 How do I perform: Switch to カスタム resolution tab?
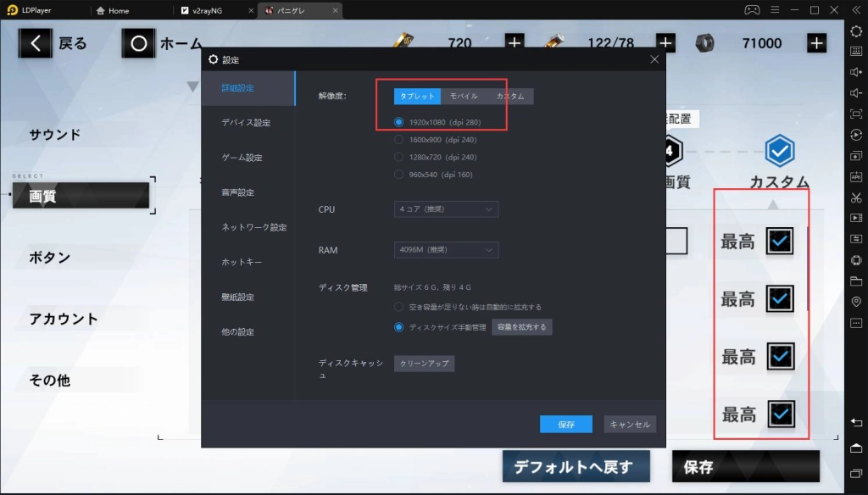[509, 97]
